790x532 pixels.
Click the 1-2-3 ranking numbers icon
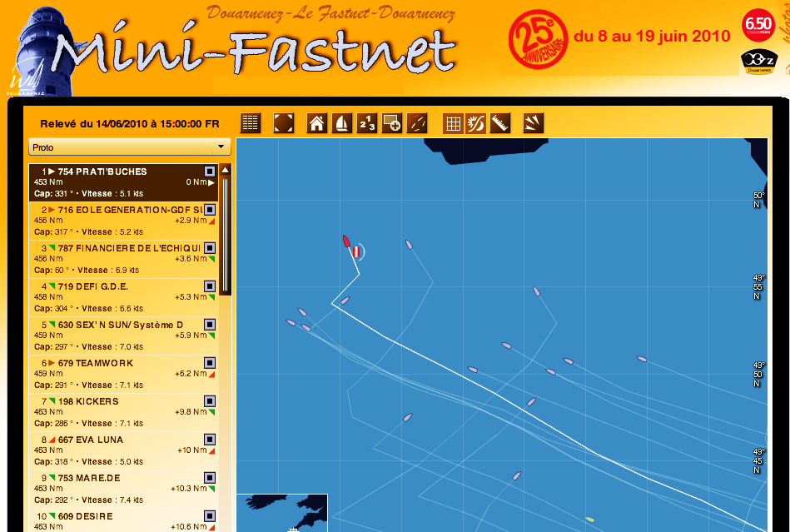coord(367,123)
